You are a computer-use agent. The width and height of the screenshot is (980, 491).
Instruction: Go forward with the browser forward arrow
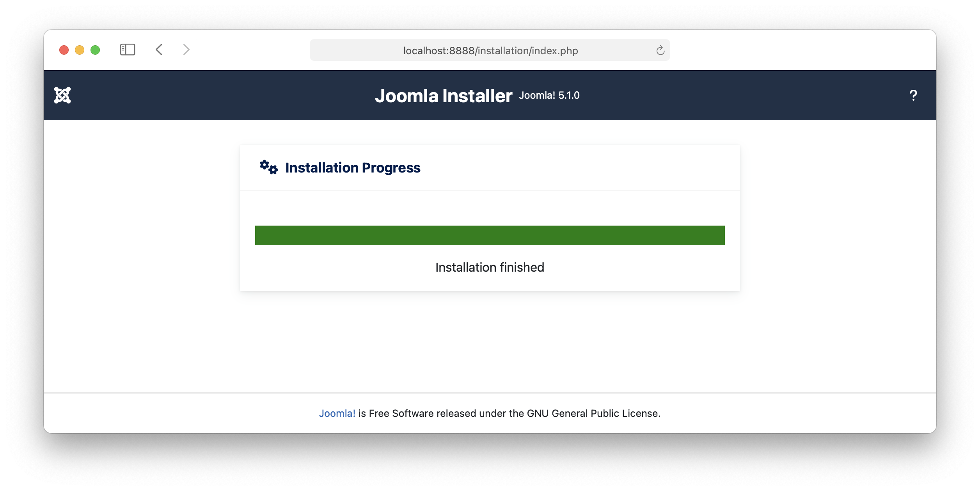coord(186,50)
